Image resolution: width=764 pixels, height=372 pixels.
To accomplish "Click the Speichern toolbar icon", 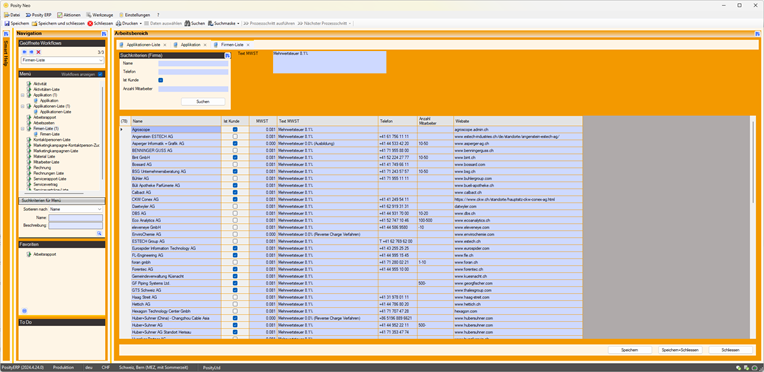I will [7, 23].
